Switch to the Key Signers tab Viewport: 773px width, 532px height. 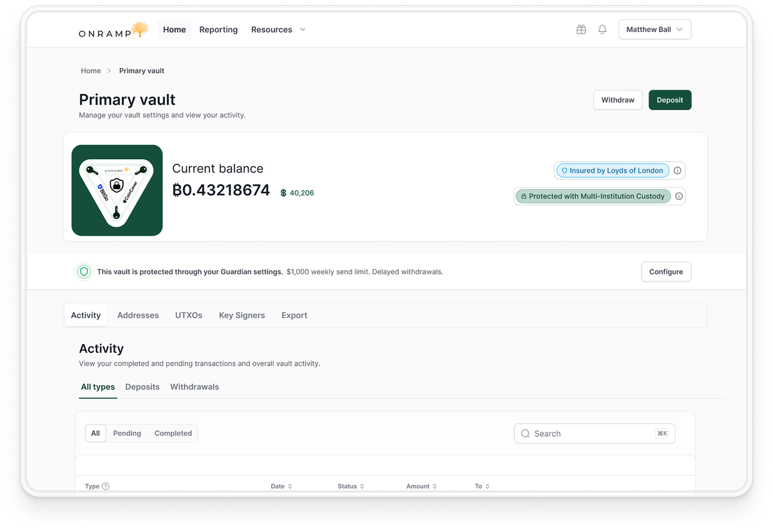coord(242,315)
